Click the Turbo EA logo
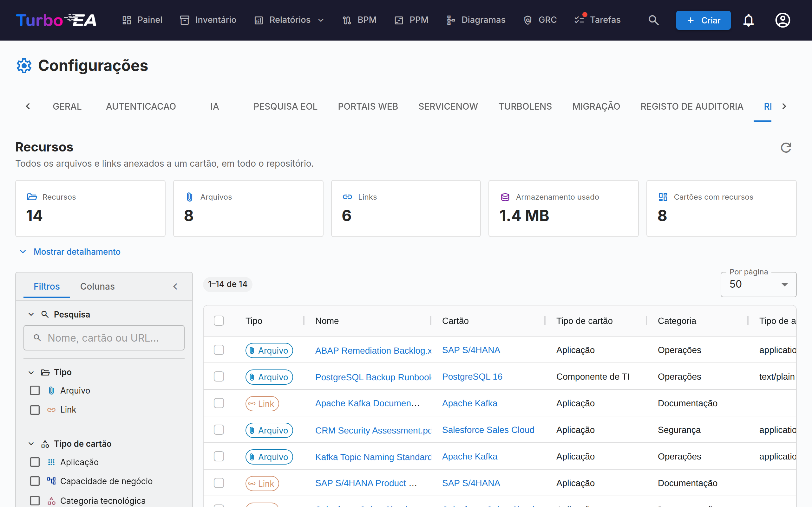812x507 pixels. tap(56, 20)
